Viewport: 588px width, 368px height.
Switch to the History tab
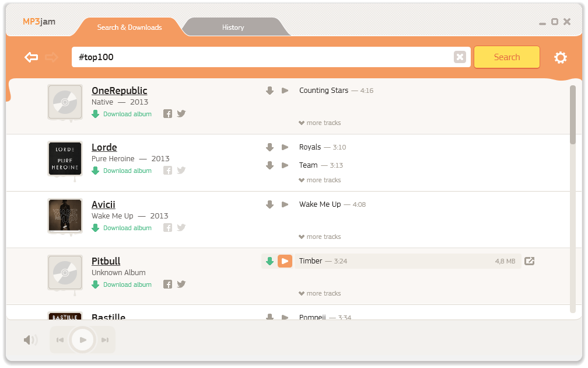[x=233, y=27]
